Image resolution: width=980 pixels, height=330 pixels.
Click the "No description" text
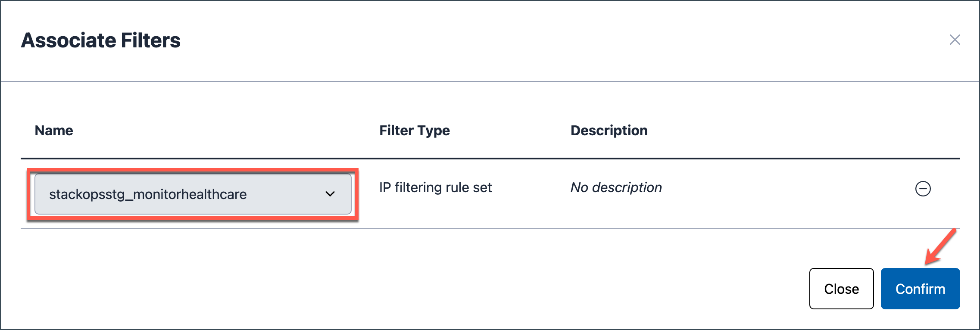(616, 188)
